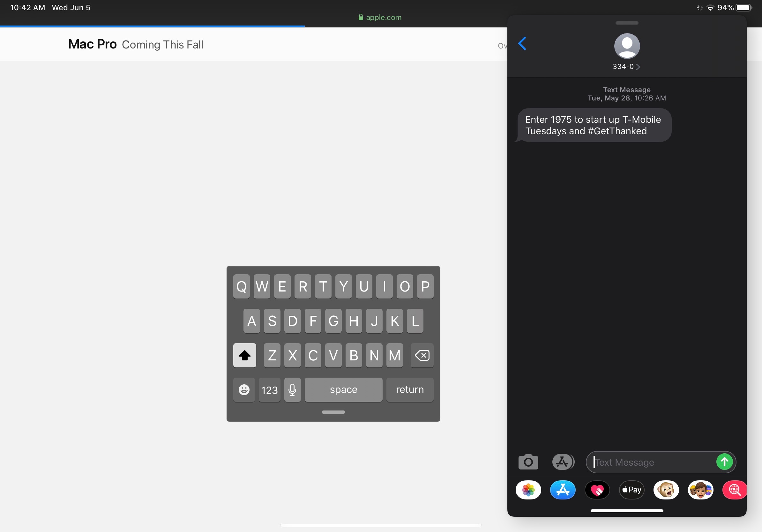
Task: Open the #images search app
Action: pyautogui.click(x=735, y=490)
